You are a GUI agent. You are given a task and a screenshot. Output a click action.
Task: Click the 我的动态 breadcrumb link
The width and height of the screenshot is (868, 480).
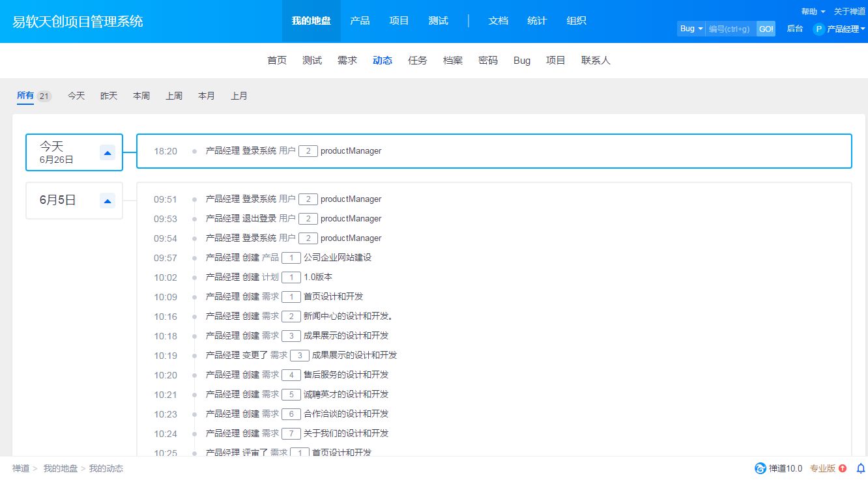(106, 468)
